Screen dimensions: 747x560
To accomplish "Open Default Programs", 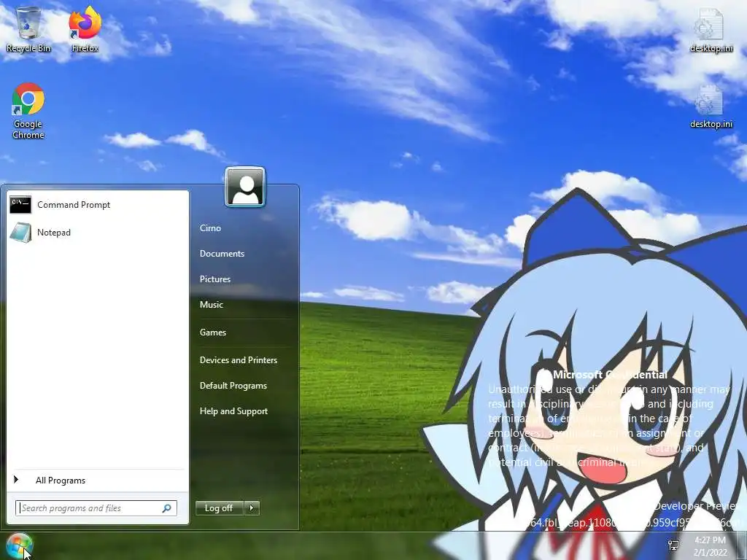I will [233, 386].
